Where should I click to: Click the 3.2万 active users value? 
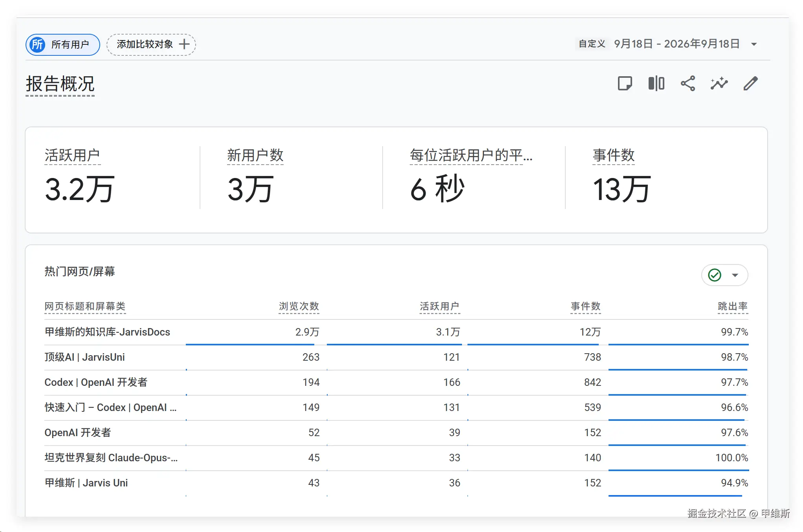80,189
